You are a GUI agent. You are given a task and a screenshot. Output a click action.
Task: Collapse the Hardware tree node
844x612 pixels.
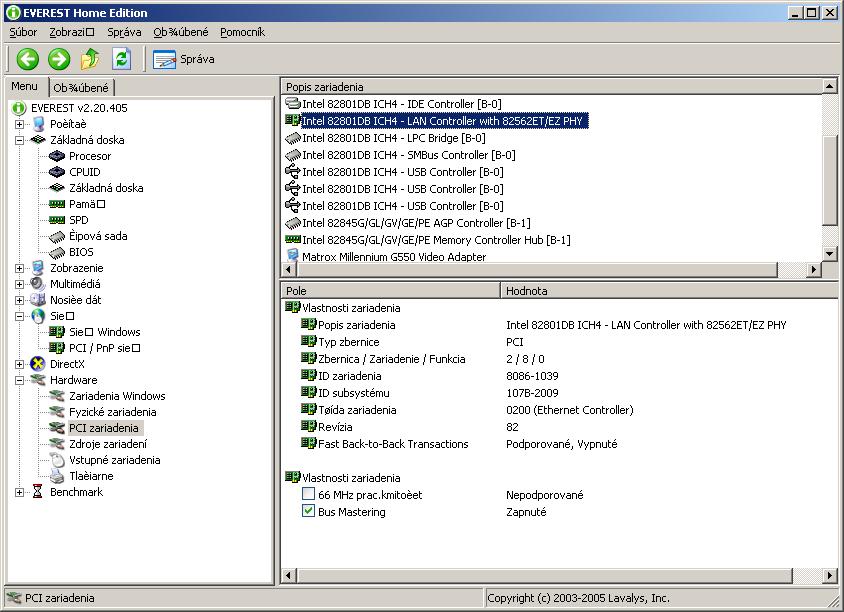pyautogui.click(x=20, y=380)
